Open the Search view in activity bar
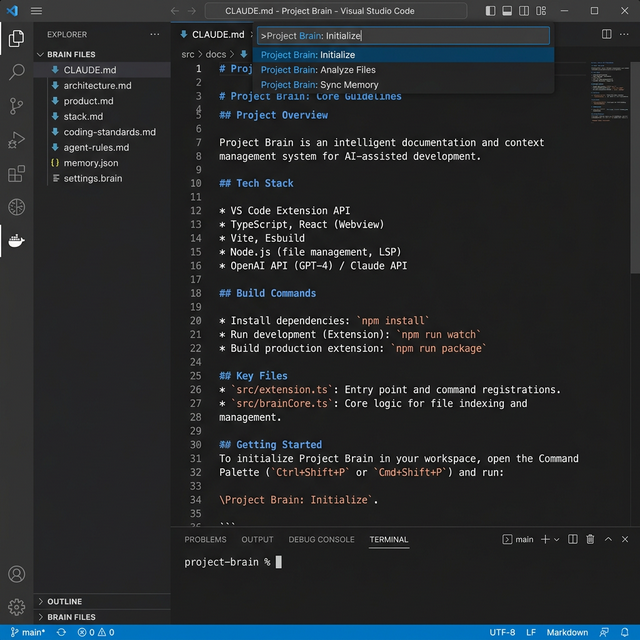Viewport: 640px width, 640px height. (x=16, y=72)
